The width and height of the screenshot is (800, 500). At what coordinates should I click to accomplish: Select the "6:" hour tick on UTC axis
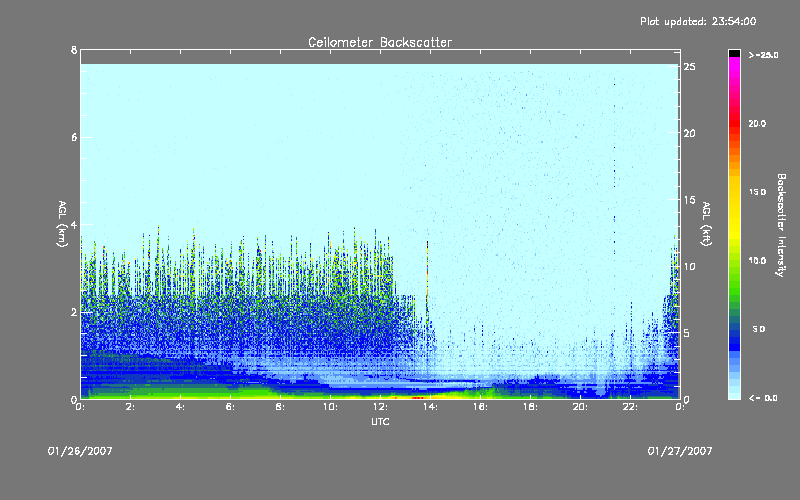coord(231,407)
